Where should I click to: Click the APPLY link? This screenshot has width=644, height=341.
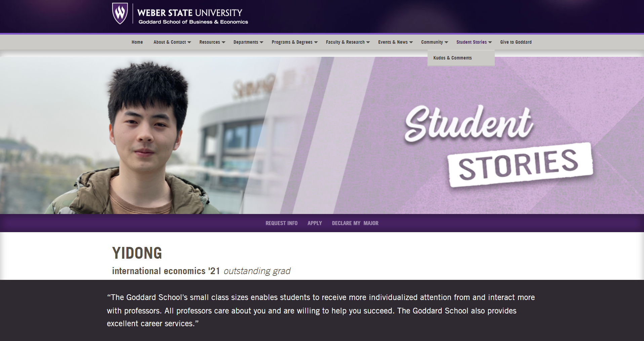pyautogui.click(x=315, y=223)
